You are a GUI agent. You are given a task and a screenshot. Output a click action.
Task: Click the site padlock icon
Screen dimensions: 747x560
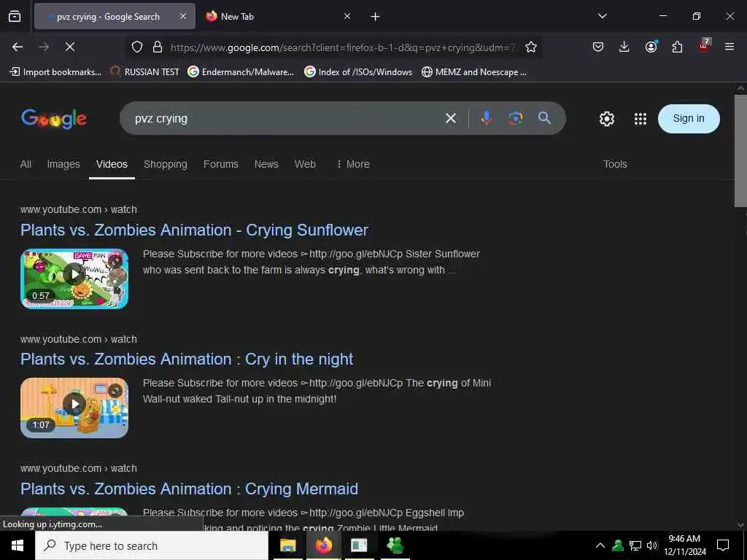(x=158, y=47)
